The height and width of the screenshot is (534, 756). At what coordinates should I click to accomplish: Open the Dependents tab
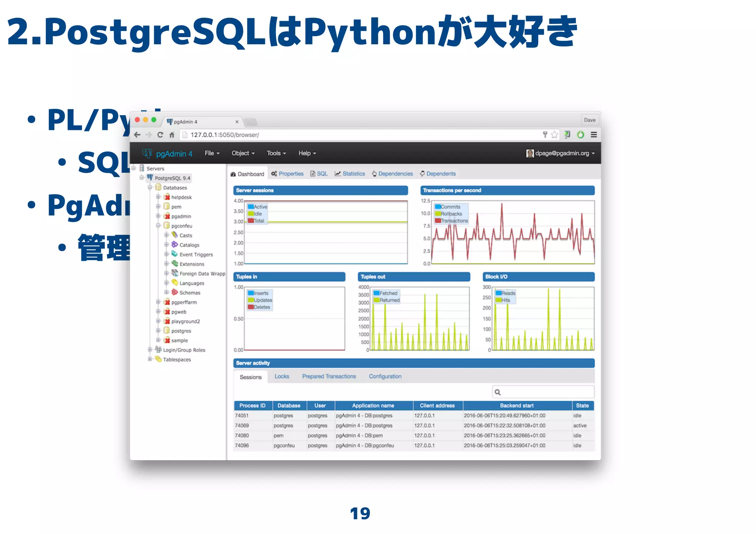pyautogui.click(x=437, y=173)
